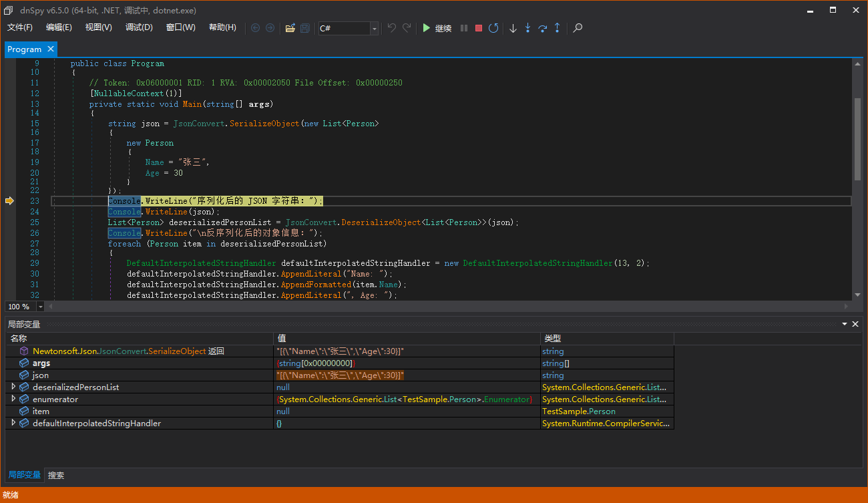
Task: Click the Step Into arrow icon
Action: 527,28
